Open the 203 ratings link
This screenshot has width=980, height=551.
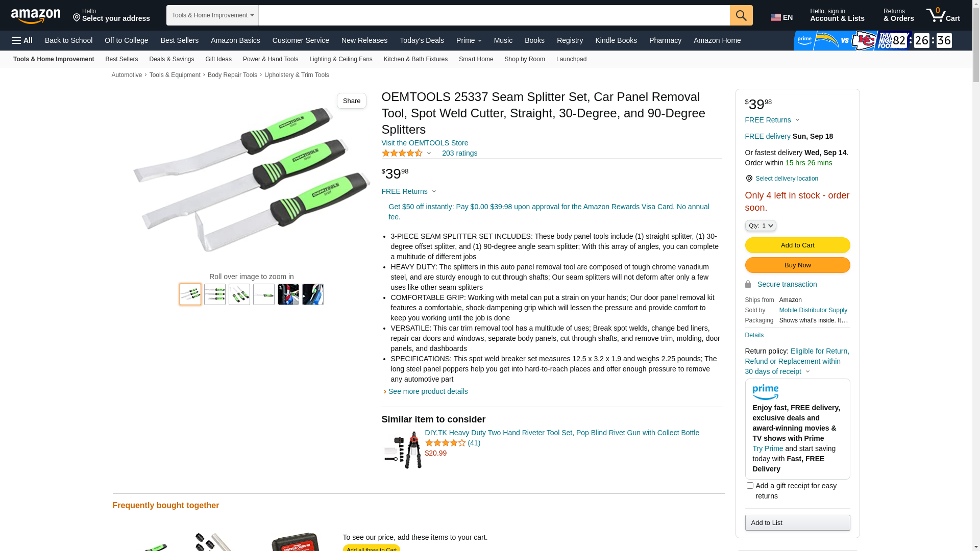coord(459,153)
